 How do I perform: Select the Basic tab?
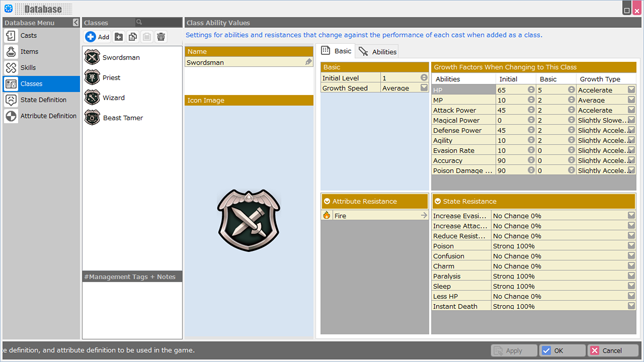[x=337, y=51]
